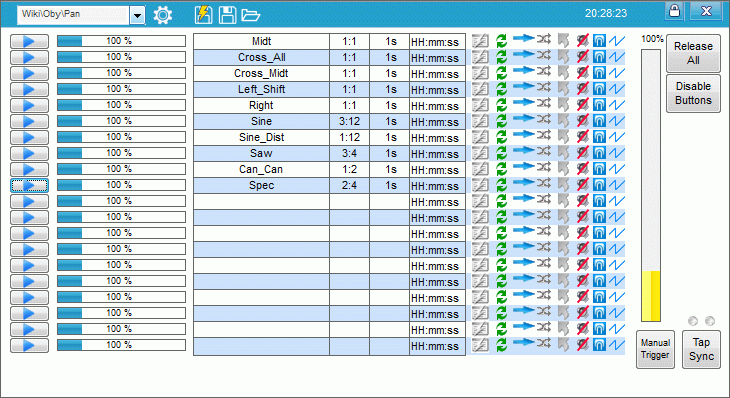Click blue arch fade icon in Can_Can row
The height and width of the screenshot is (398, 730).
[599, 169]
